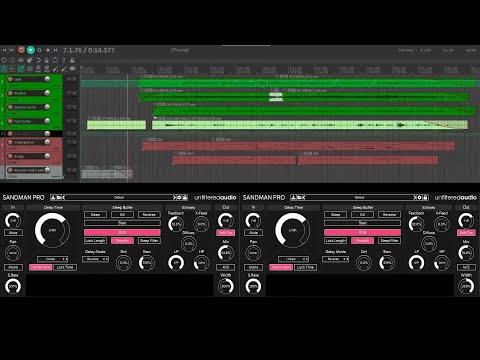This screenshot has height=360, width=480.
Task: Toggle M/S button in left Sandman Pro
Action: coord(226,267)
